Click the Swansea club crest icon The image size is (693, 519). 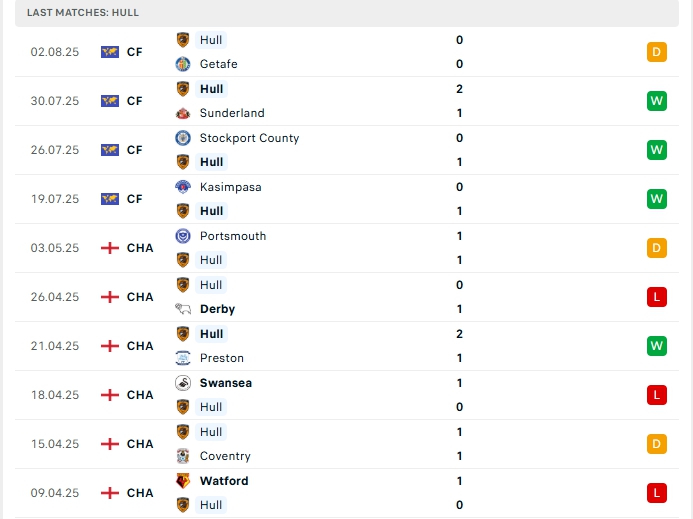click(183, 383)
